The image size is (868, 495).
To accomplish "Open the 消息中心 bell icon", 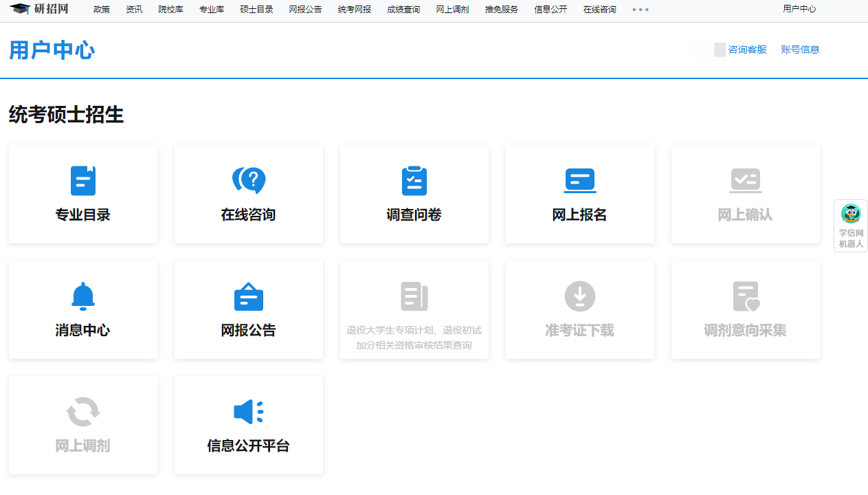I will [x=83, y=296].
